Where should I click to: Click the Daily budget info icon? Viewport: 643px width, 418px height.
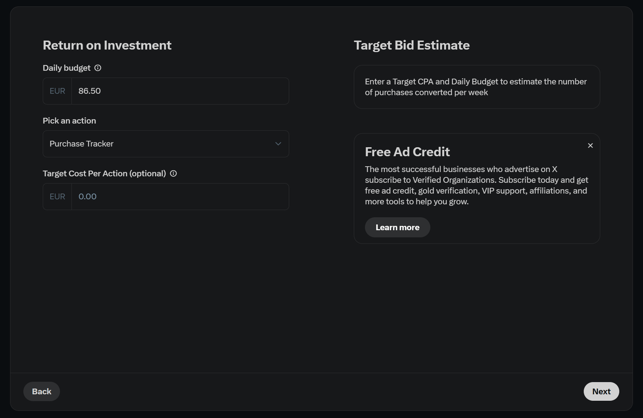tap(98, 68)
